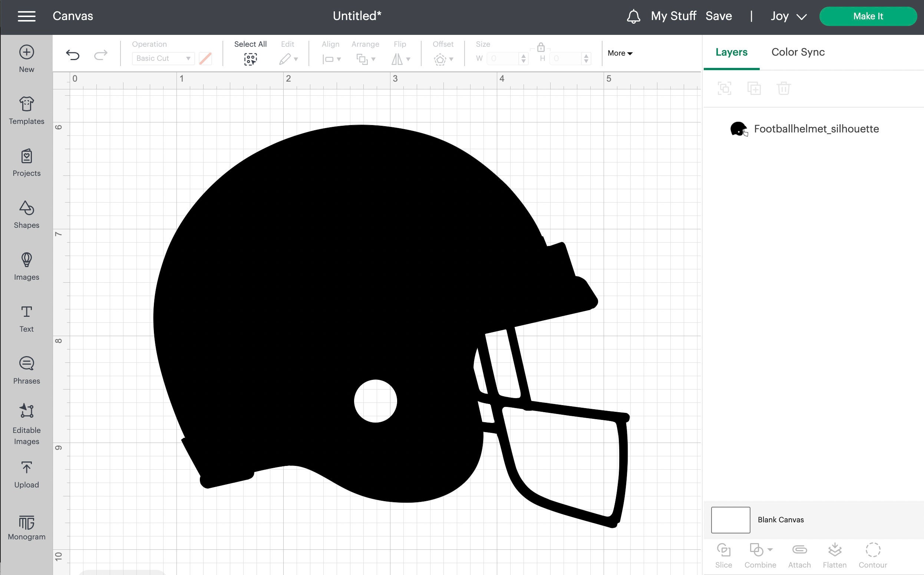Click the Height size input field
This screenshot has width=924, height=575.
(566, 59)
